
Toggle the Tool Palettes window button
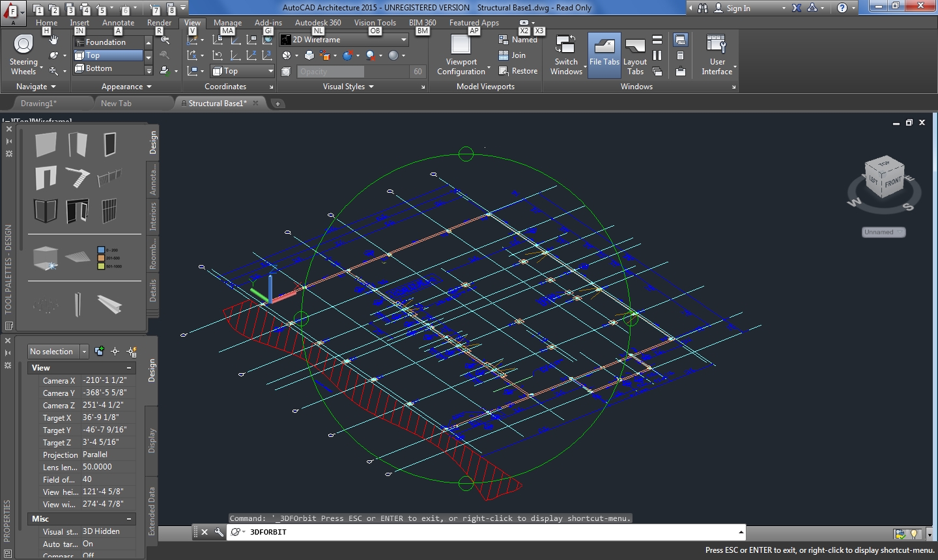coord(681,40)
